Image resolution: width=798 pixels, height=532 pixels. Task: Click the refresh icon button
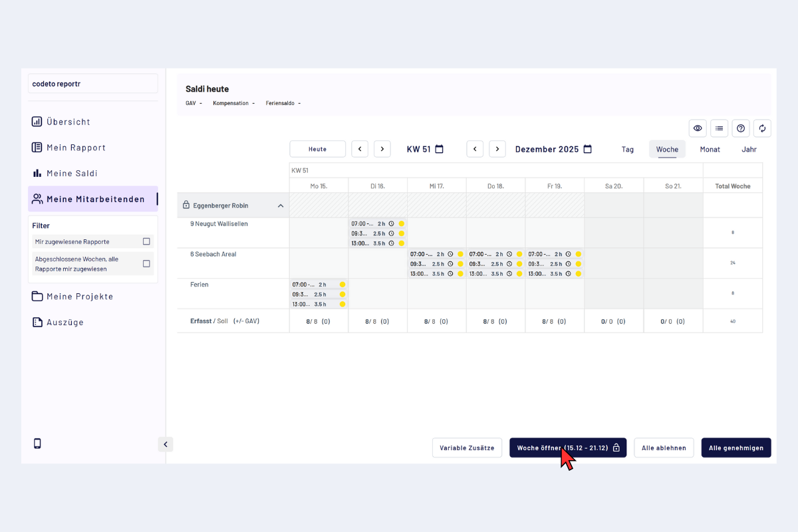[762, 128]
